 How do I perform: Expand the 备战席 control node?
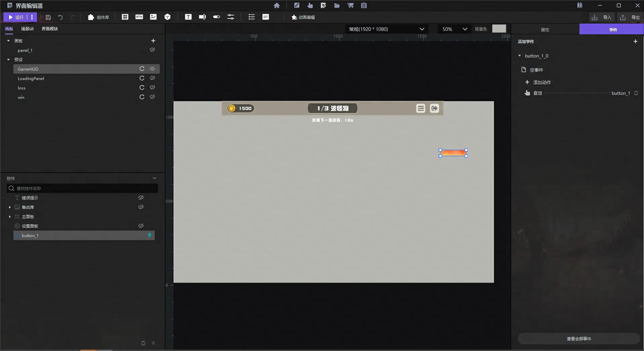click(x=10, y=207)
